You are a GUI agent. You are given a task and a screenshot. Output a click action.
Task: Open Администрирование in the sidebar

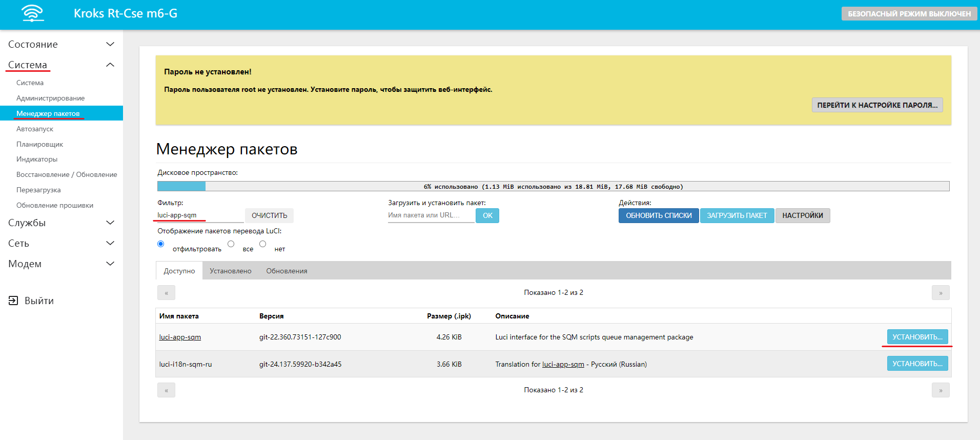click(x=50, y=98)
